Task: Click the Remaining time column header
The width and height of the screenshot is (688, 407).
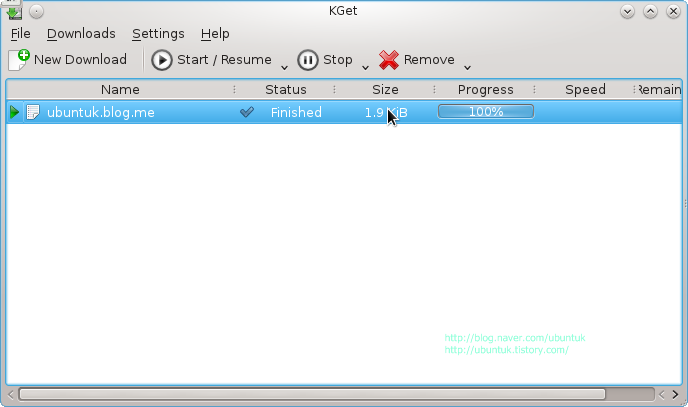Action: click(659, 89)
